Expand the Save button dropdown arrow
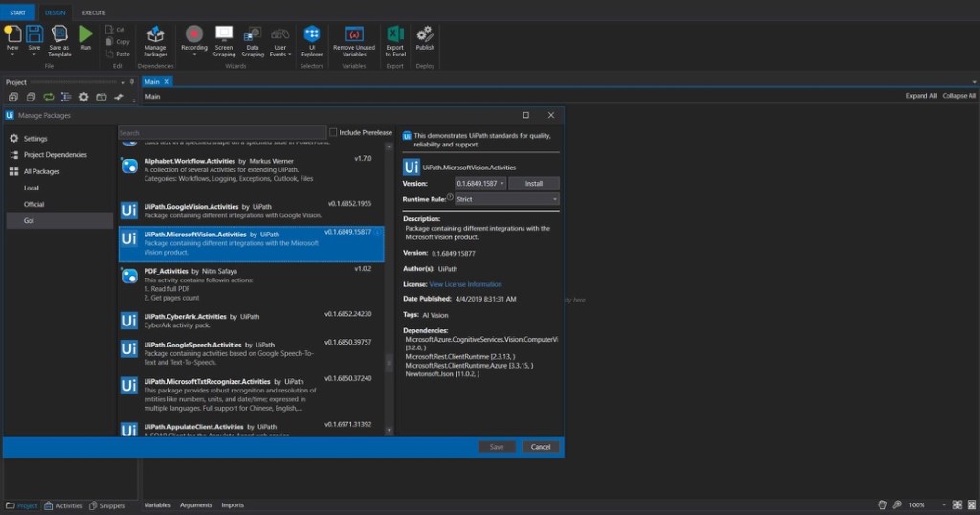 34,55
